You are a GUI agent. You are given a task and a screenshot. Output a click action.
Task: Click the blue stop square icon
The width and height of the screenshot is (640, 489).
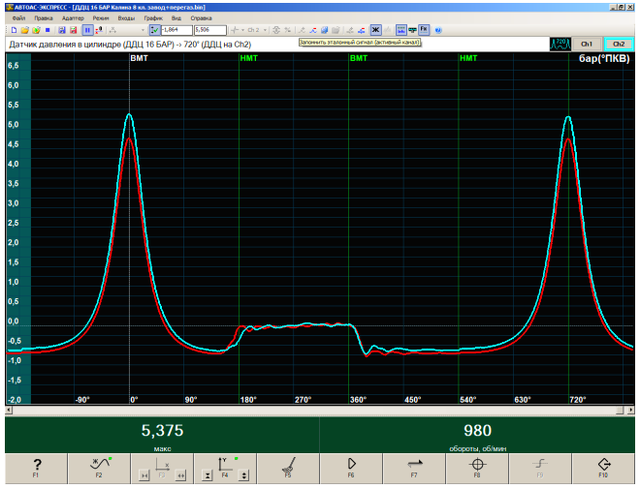(47, 30)
